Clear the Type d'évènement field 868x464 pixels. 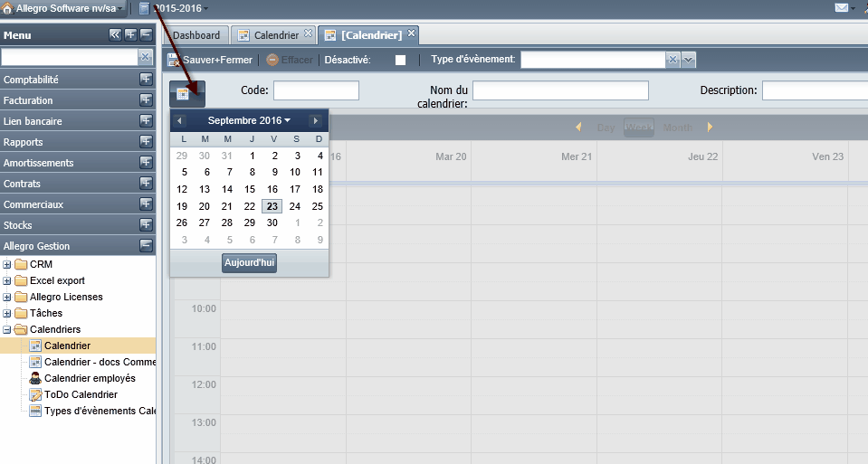672,60
